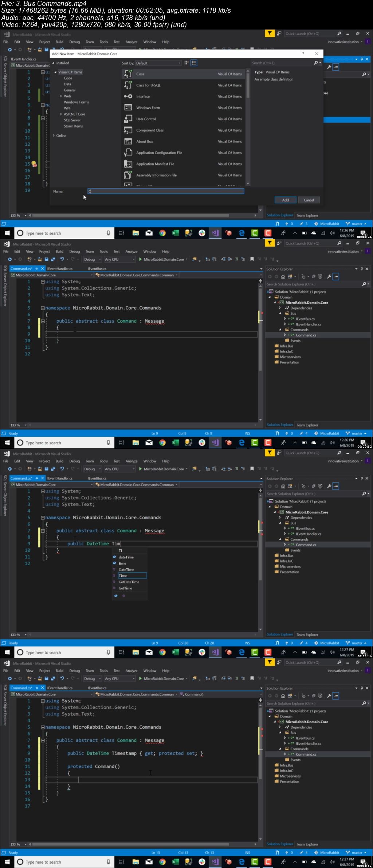Choose Time suggestion highlighted in IntelliSense list
This screenshot has height=868, width=373.
132,576
